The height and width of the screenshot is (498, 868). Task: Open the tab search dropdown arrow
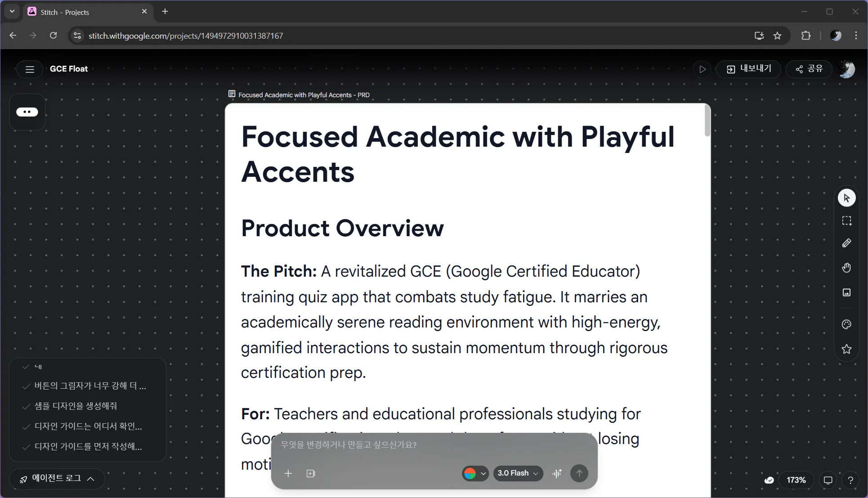click(x=12, y=12)
